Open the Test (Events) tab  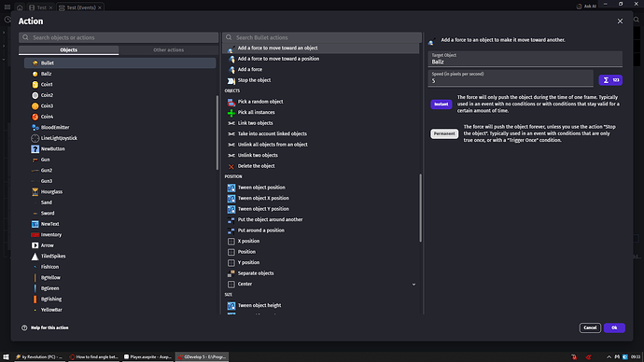coord(80,7)
